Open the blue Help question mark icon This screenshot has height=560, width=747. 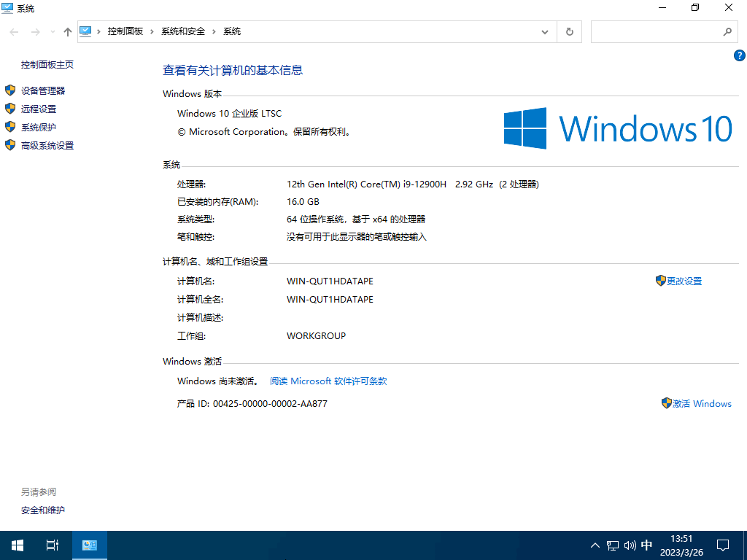tap(739, 55)
